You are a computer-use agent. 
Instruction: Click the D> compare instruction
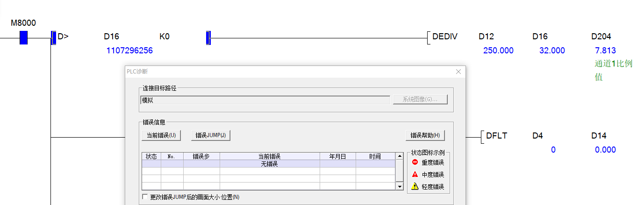63,37
